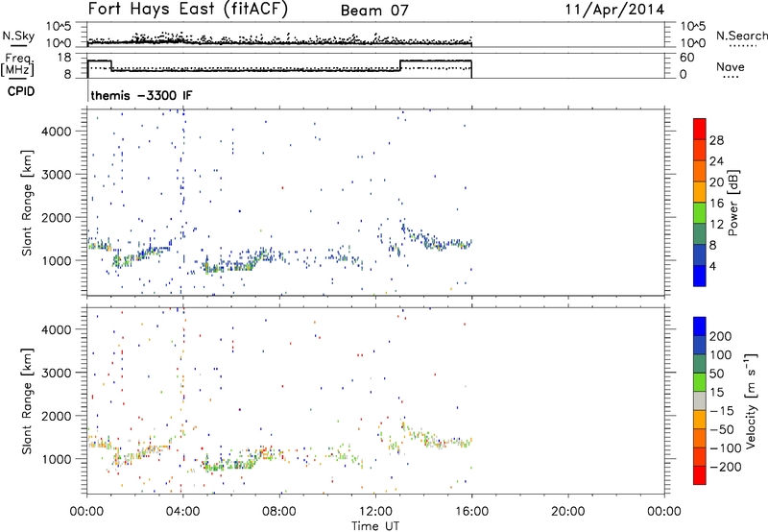Click the 'CPID' label

click(21, 91)
